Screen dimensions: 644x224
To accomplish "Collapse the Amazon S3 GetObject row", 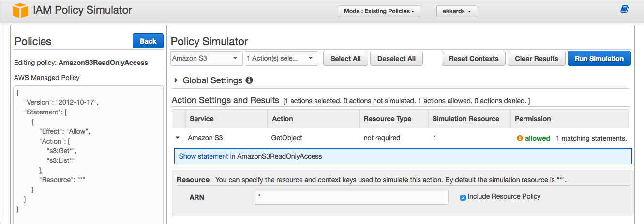I will click(x=178, y=138).
